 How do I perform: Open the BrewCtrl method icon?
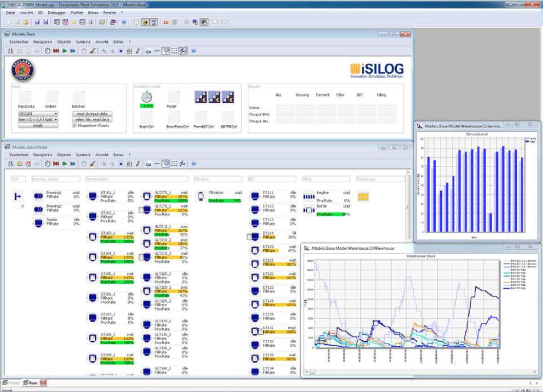pos(147,117)
